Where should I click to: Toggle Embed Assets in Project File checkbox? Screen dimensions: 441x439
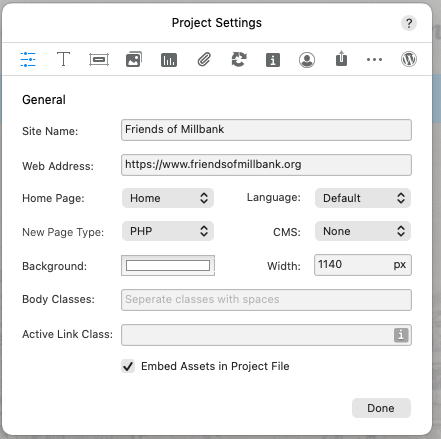tap(128, 366)
